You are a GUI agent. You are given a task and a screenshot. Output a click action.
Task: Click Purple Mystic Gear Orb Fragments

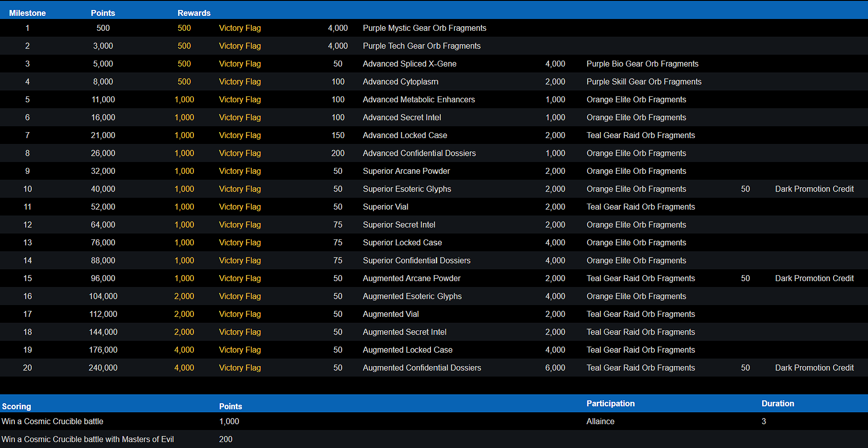pyautogui.click(x=424, y=28)
